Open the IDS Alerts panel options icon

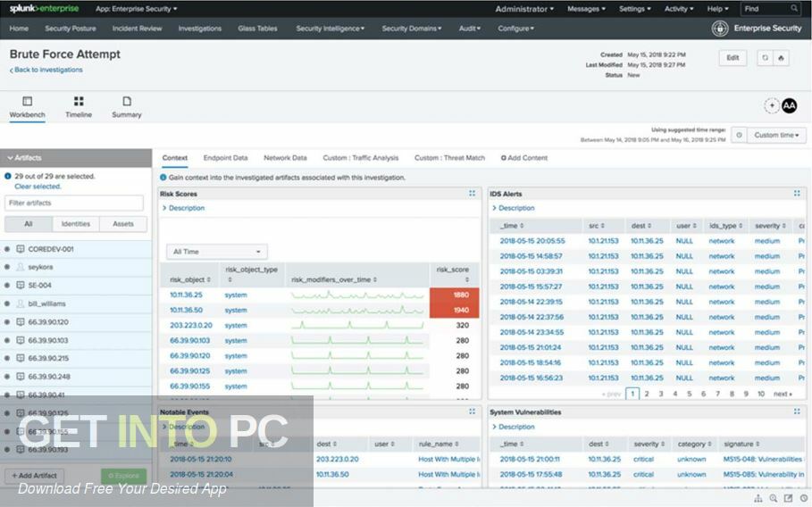(x=797, y=194)
